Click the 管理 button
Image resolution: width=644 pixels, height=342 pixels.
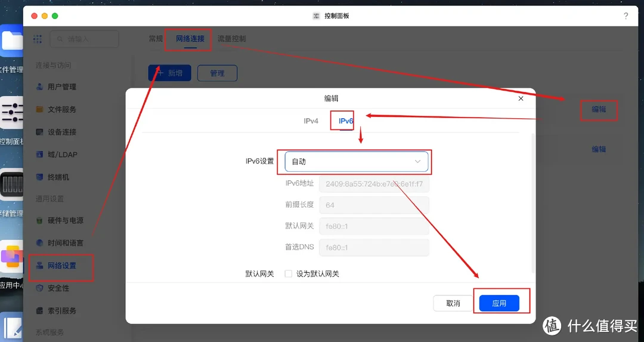point(217,73)
